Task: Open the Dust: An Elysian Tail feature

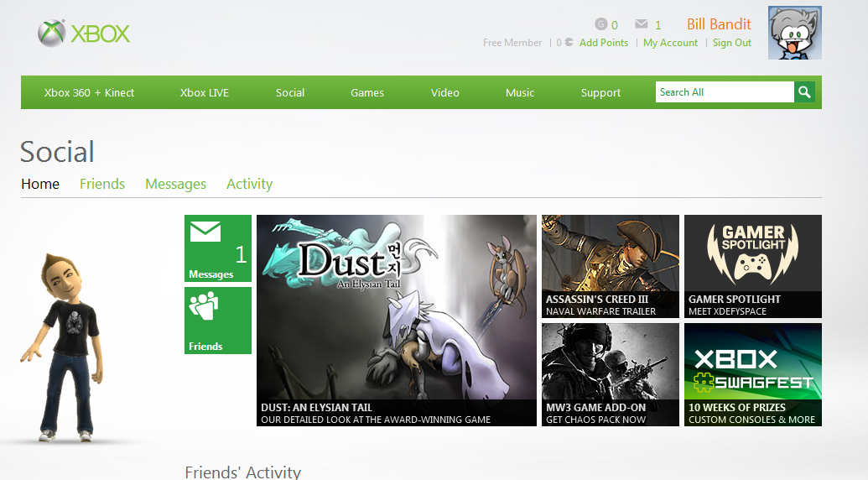Action: point(397,321)
